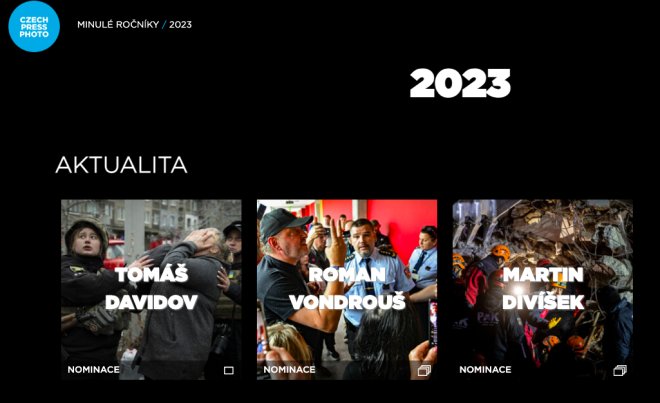Click the woman's face in Davidov's photo
Image resolution: width=660 pixels, height=403 pixels.
tap(87, 243)
